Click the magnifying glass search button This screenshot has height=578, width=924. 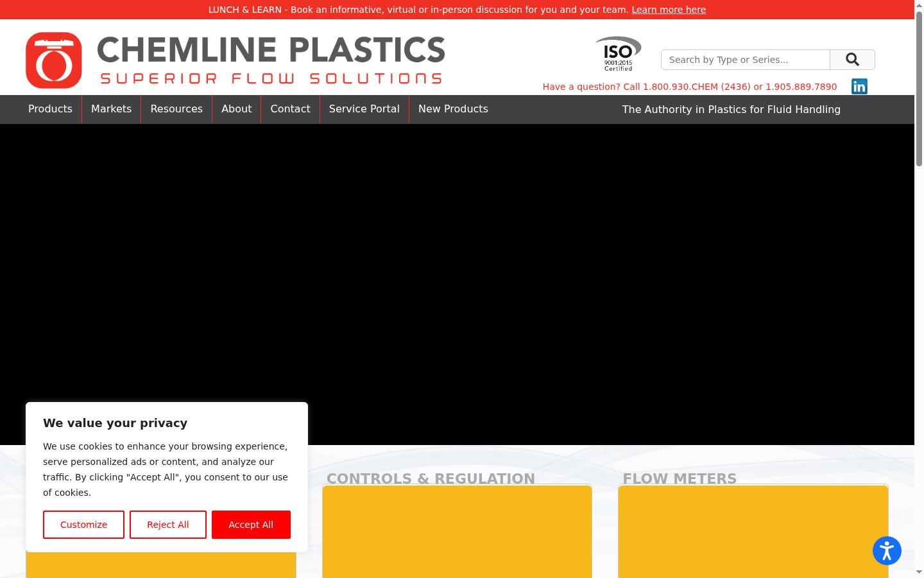[x=852, y=60]
